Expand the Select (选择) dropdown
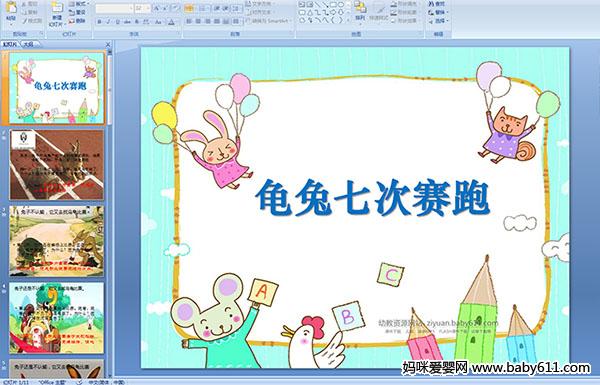600x385 pixels. point(439,21)
